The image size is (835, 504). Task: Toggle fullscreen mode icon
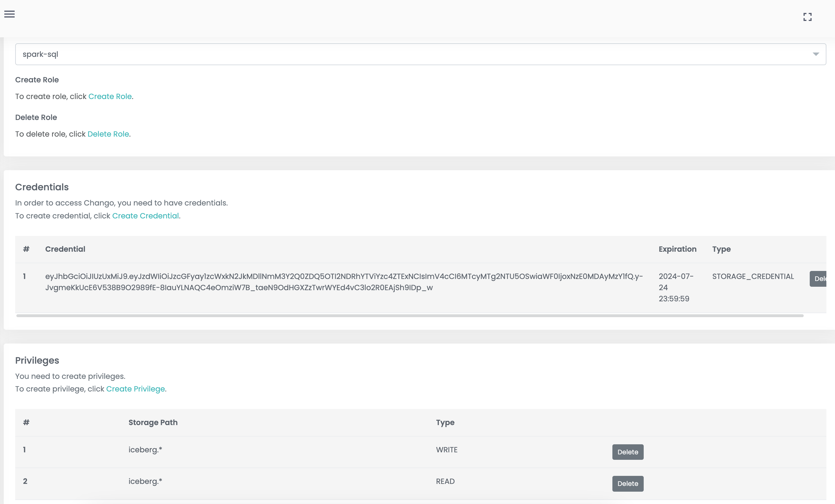807,17
